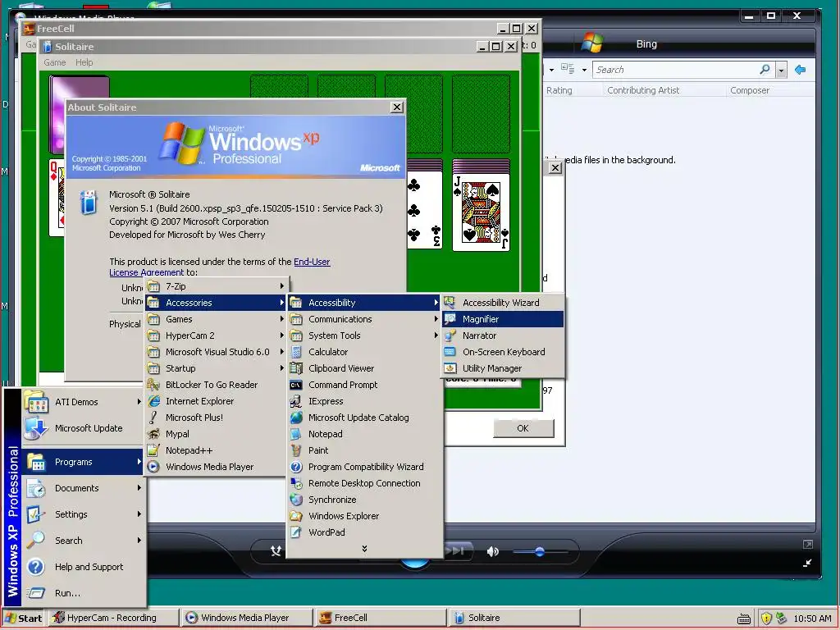840x630 pixels.
Task: Launch Magnifier from Accessibility submenu
Action: [503, 319]
